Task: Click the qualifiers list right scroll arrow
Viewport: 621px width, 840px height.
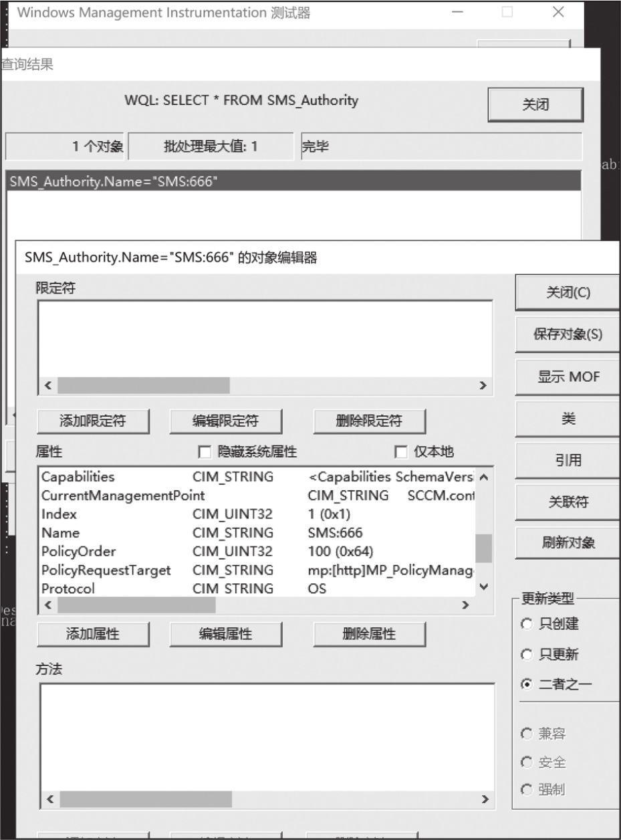Action: pyautogui.click(x=483, y=385)
